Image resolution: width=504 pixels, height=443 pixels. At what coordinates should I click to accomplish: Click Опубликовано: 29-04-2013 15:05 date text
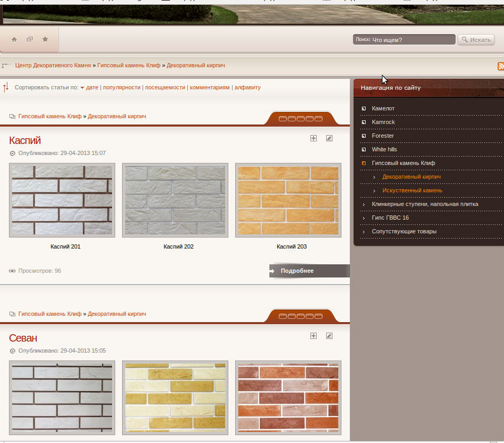point(62,351)
